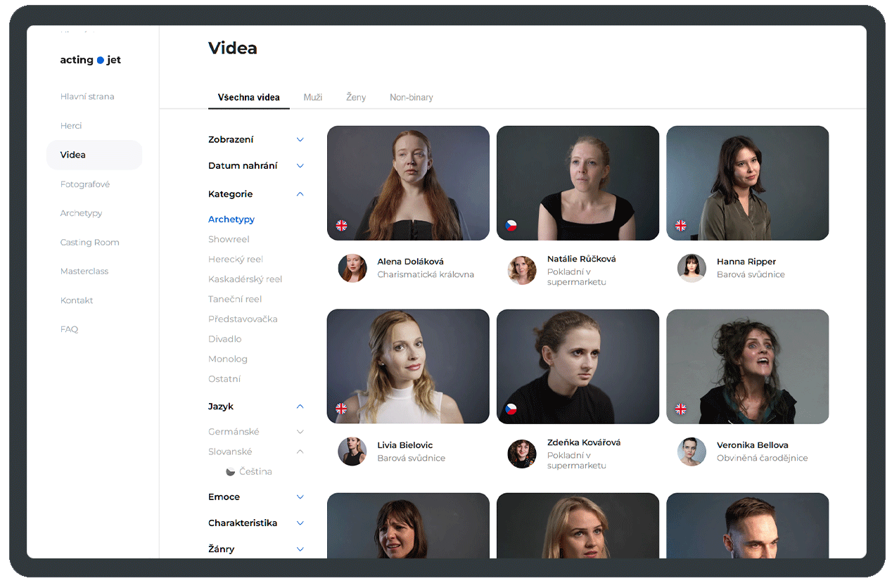Open Veronika Bellova's profile avatar

tap(692, 452)
